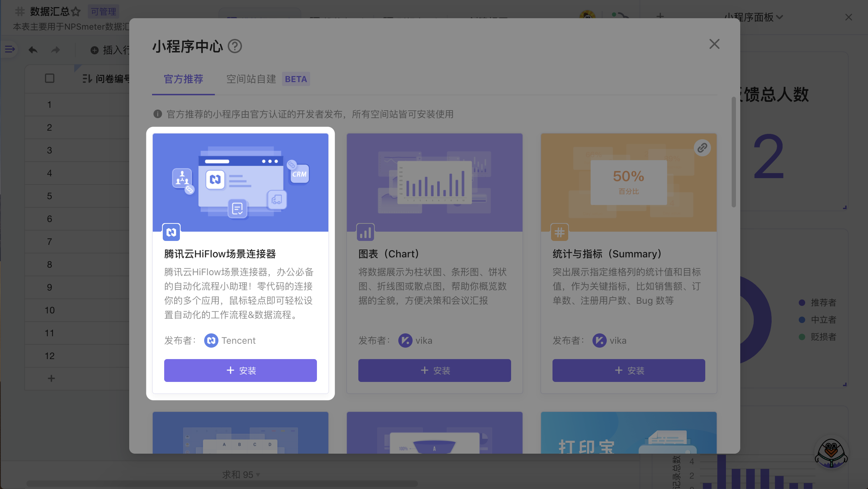Viewport: 868px width, 489px height.
Task: Click the link icon on Summary card
Action: click(x=702, y=148)
